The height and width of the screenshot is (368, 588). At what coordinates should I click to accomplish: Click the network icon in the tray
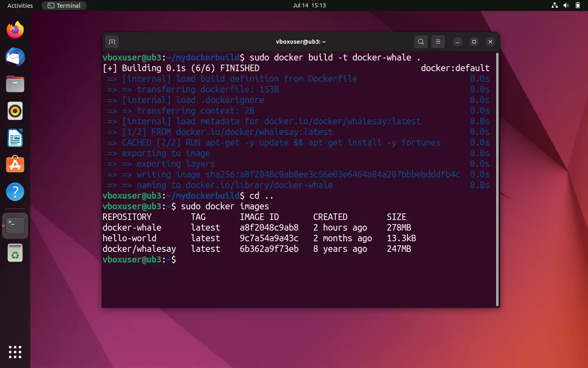click(554, 5)
